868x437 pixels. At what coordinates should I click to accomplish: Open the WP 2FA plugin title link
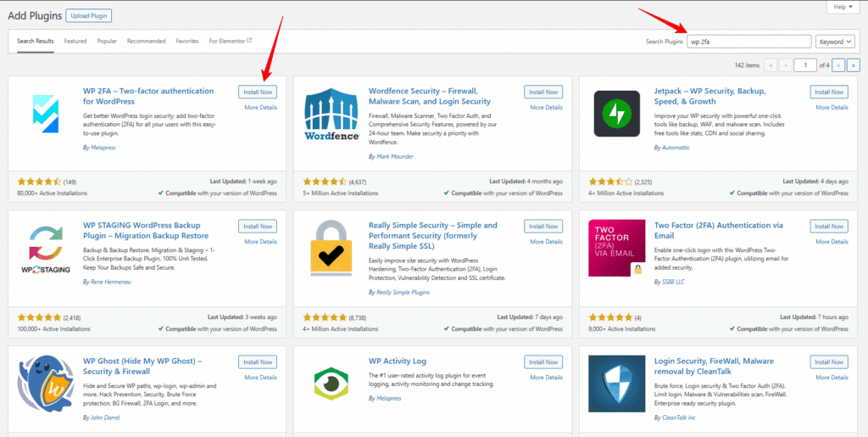tap(148, 96)
